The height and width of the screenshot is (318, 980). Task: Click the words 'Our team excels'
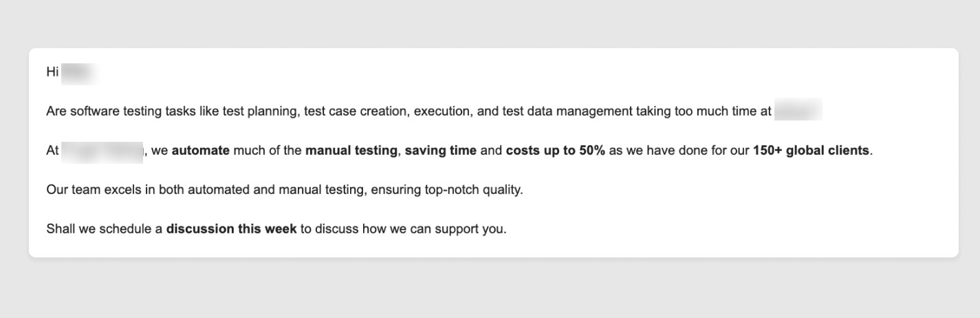pos(94,189)
